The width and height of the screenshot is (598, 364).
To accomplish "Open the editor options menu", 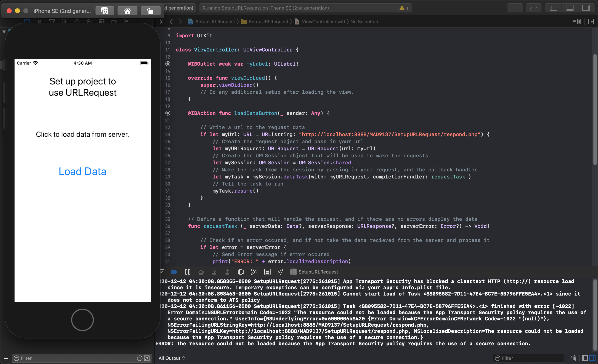I will (x=577, y=22).
